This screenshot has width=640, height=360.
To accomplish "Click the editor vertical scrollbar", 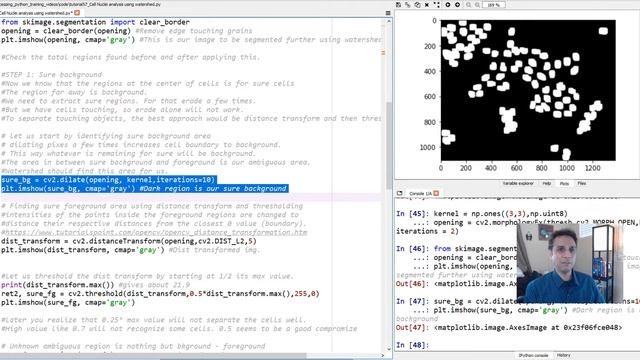I will 389,145.
